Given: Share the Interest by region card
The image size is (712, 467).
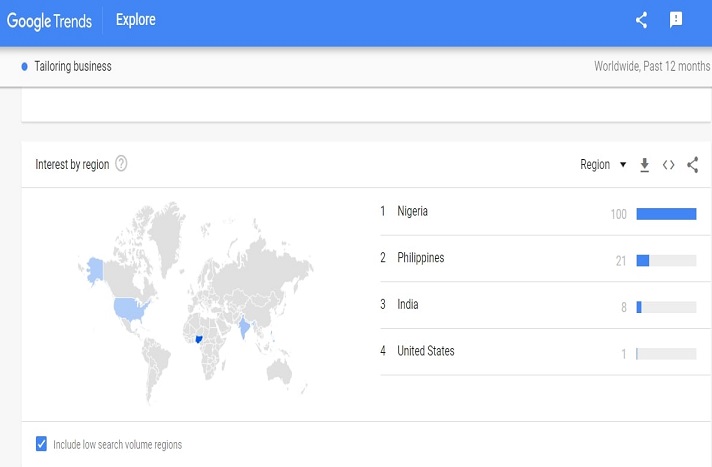Looking at the screenshot, I should (693, 165).
